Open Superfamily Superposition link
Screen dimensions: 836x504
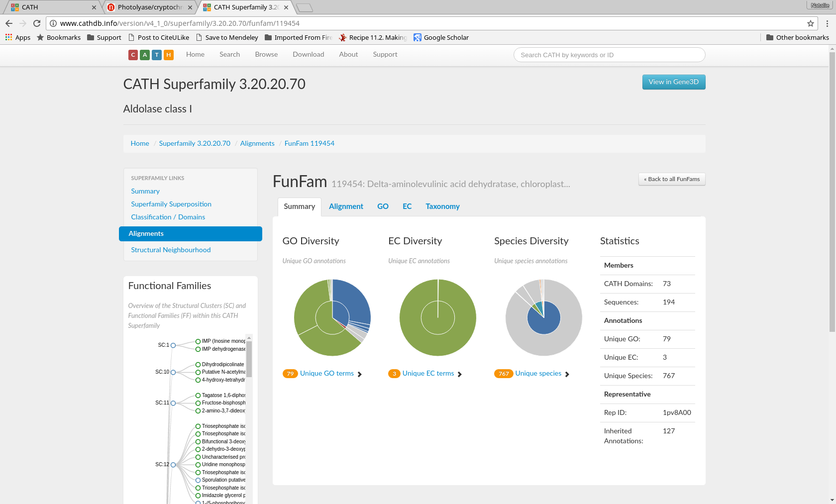(171, 204)
